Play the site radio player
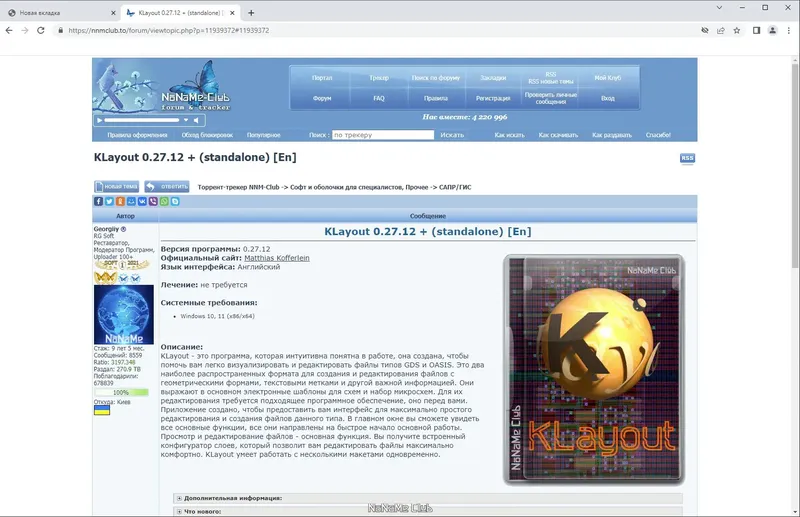 pos(99,120)
